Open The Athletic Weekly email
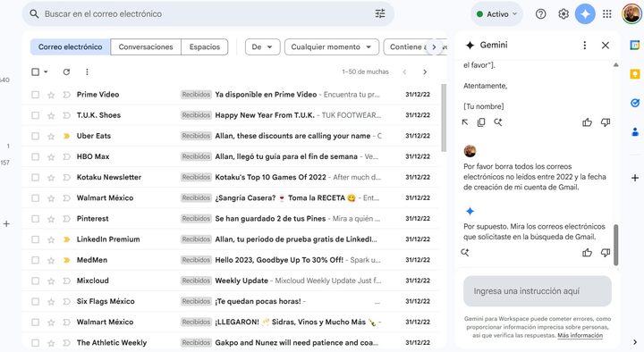644x352 pixels. [x=230, y=342]
